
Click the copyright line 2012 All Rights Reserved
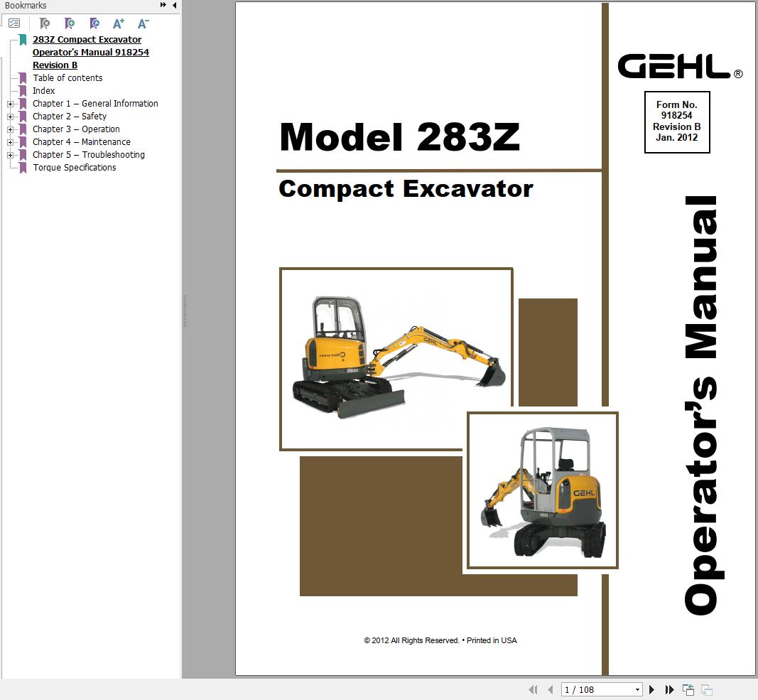[x=440, y=640]
